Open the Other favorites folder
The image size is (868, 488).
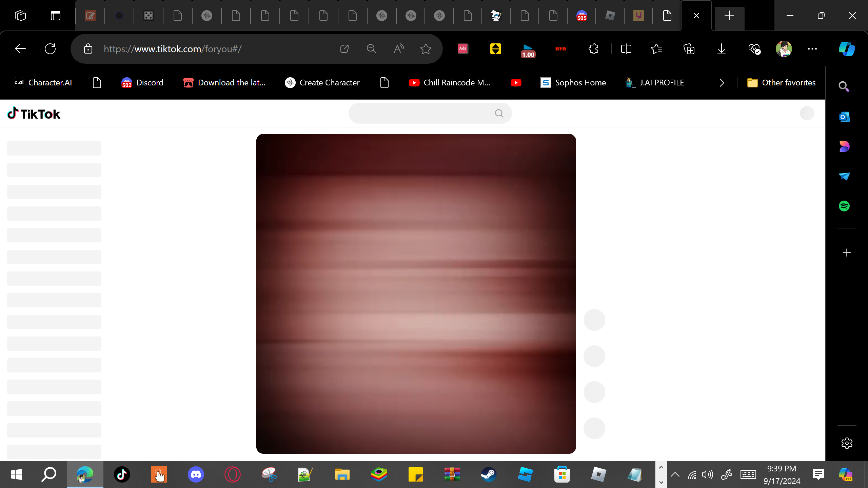coord(782,83)
